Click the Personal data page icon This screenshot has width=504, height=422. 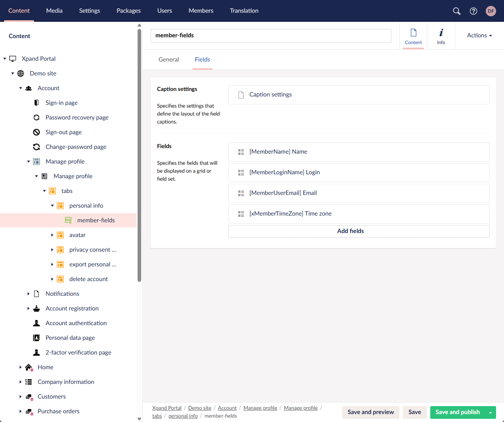click(36, 338)
